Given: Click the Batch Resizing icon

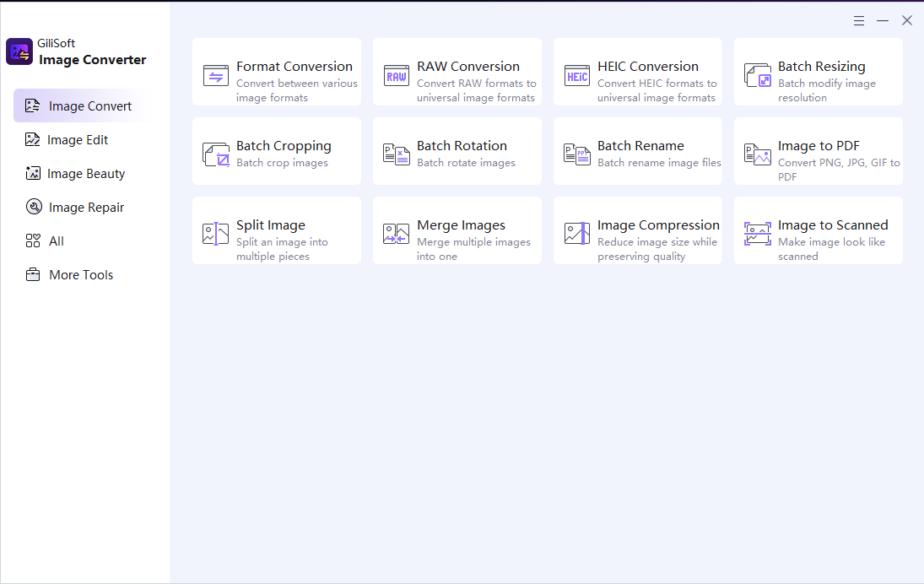Looking at the screenshot, I should point(757,75).
